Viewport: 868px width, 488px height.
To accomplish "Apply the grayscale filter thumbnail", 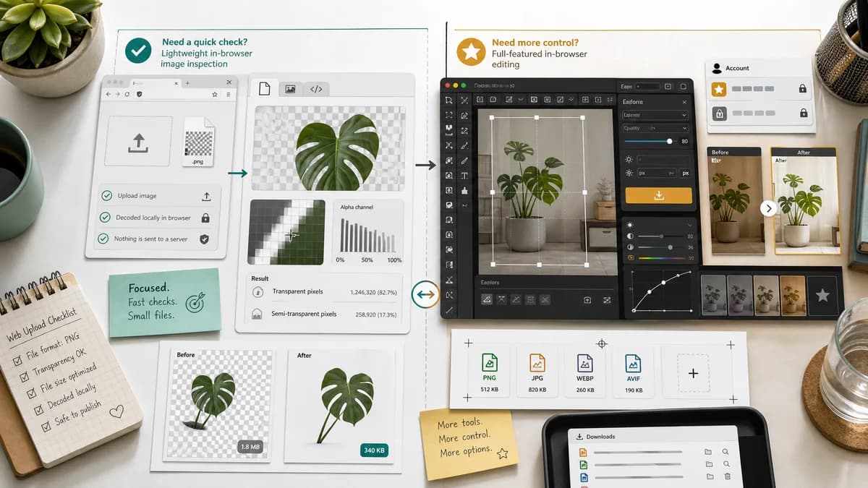I will coord(714,294).
